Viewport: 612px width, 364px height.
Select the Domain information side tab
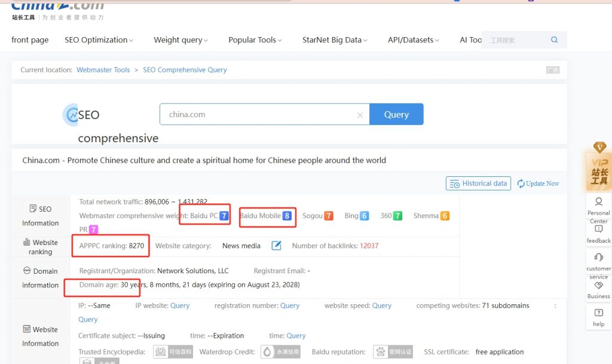point(40,278)
